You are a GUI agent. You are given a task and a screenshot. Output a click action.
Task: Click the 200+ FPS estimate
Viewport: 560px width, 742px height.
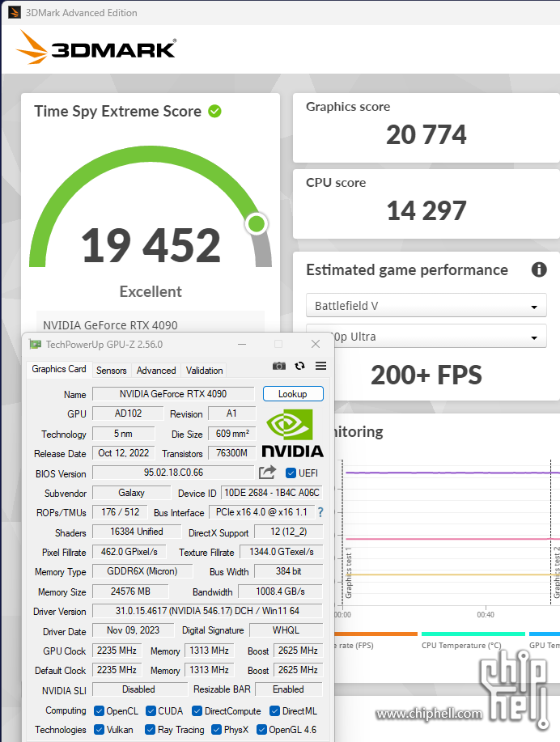tap(426, 375)
